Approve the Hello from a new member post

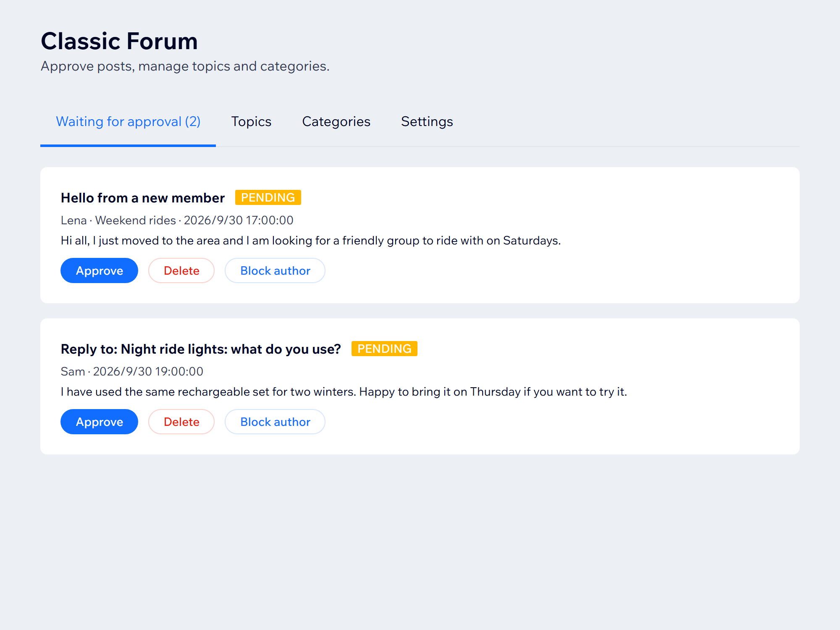pos(99,270)
